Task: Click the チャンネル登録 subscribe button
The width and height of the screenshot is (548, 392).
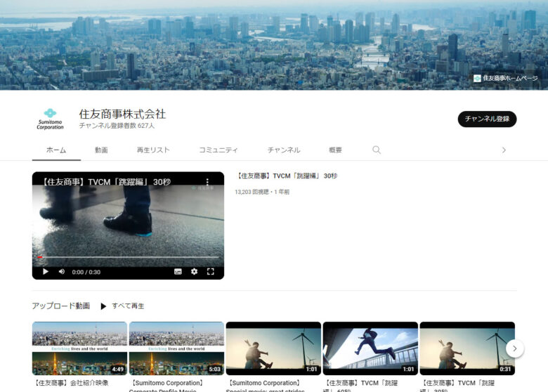Action: click(x=487, y=119)
